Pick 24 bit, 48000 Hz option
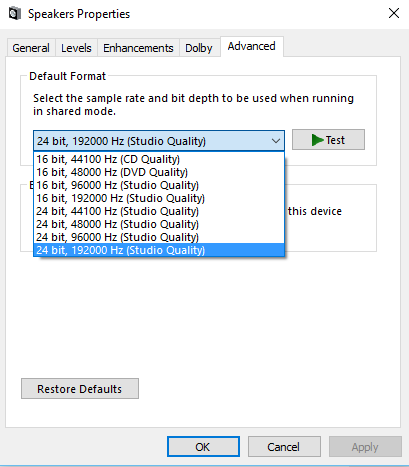Screen dimensions: 409x467 [159, 224]
